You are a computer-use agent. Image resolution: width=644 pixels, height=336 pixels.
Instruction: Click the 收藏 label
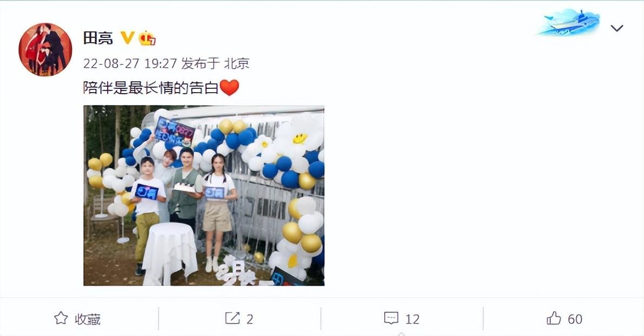point(88,319)
